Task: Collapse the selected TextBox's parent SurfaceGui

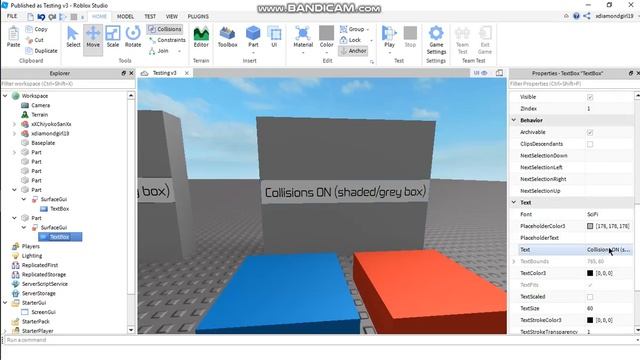Action: [x=24, y=227]
